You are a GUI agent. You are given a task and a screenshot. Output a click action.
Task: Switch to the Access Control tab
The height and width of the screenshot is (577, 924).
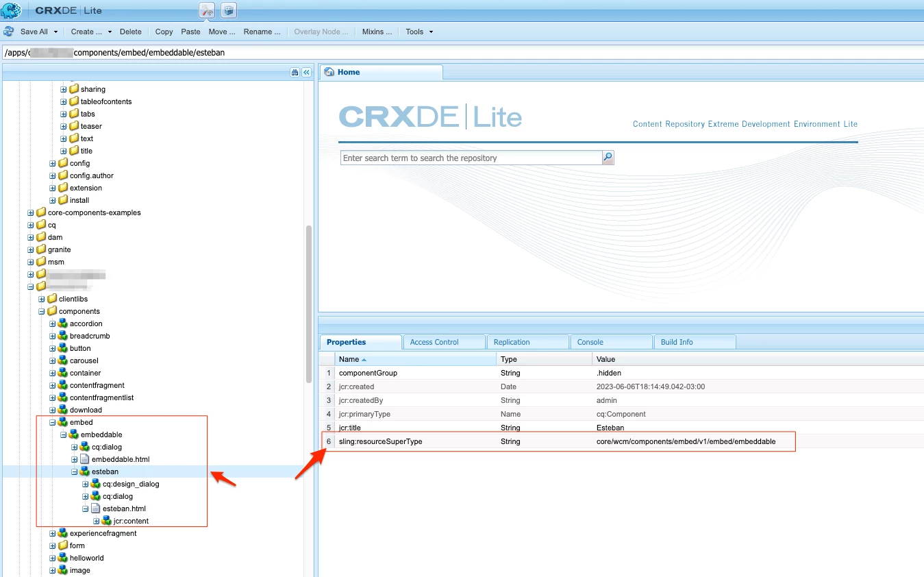pos(444,342)
